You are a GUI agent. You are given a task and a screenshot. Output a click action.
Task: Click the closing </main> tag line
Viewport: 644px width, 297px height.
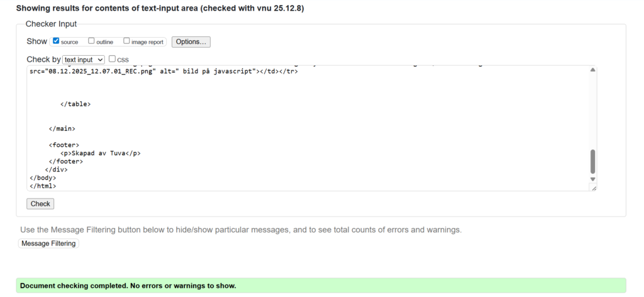[x=62, y=128]
